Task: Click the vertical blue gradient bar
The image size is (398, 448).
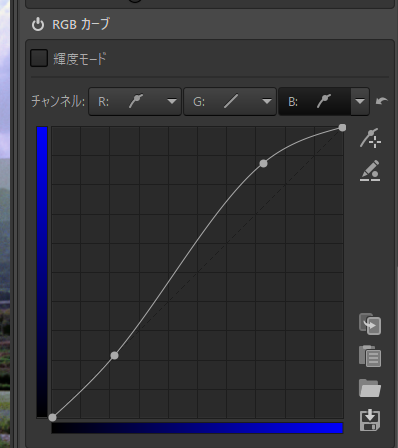Action: pos(42,272)
